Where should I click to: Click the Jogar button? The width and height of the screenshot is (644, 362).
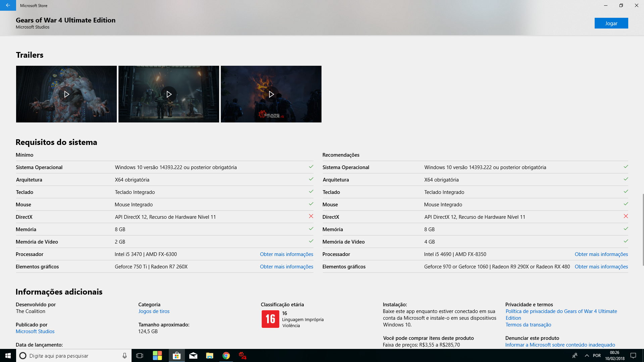(611, 23)
